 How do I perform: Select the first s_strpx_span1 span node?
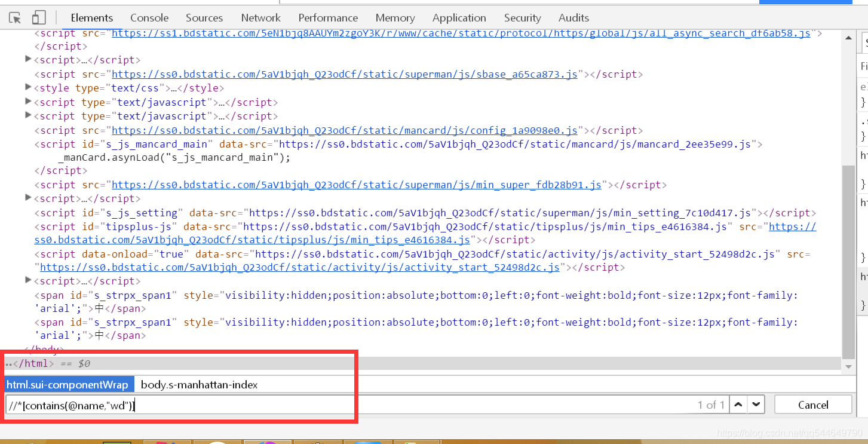(416, 302)
